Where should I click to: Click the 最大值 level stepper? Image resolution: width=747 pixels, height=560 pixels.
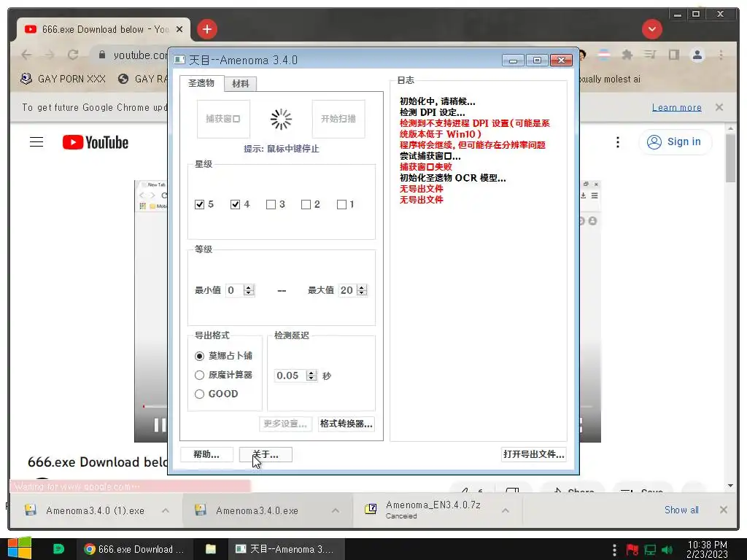362,290
